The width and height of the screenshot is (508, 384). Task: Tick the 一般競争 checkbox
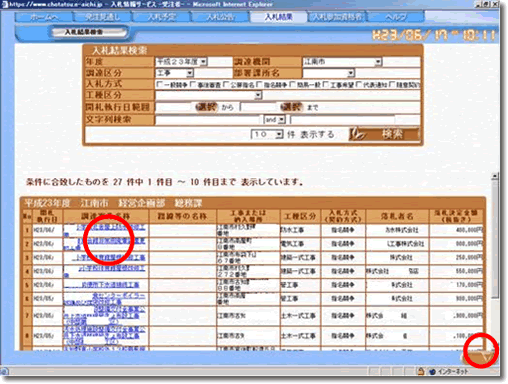160,84
